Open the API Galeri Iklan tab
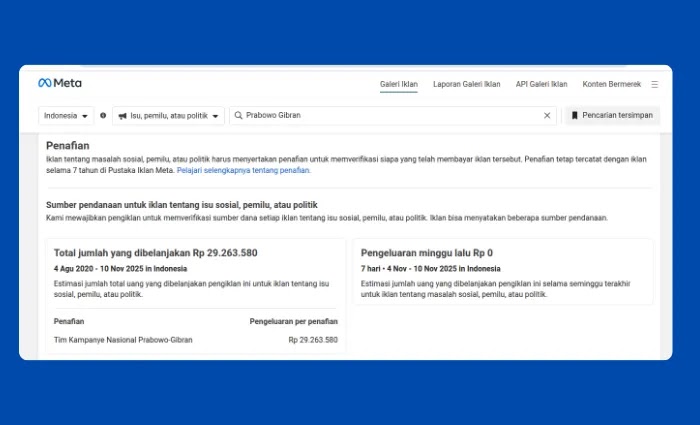Viewport: 700px width, 425px height. tap(542, 84)
